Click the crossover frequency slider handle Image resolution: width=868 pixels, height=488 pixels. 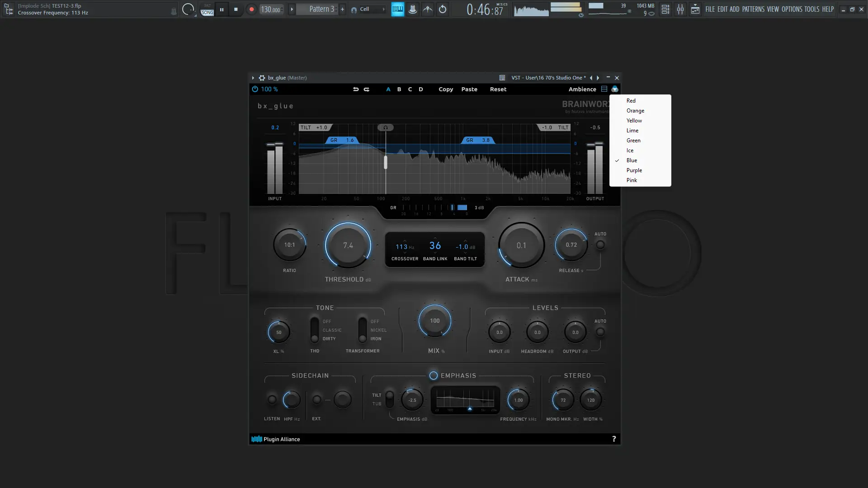[x=386, y=162]
